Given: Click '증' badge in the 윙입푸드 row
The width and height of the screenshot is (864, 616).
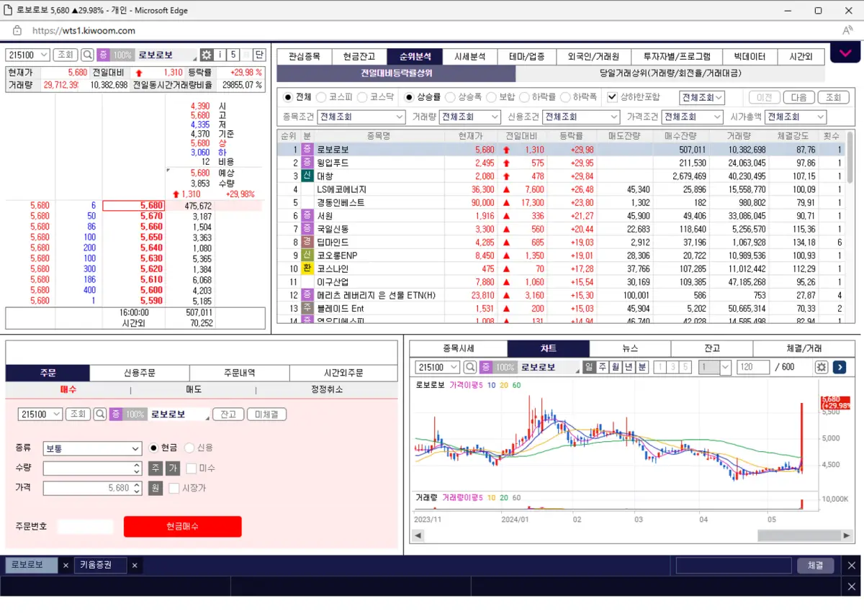Looking at the screenshot, I should [307, 163].
